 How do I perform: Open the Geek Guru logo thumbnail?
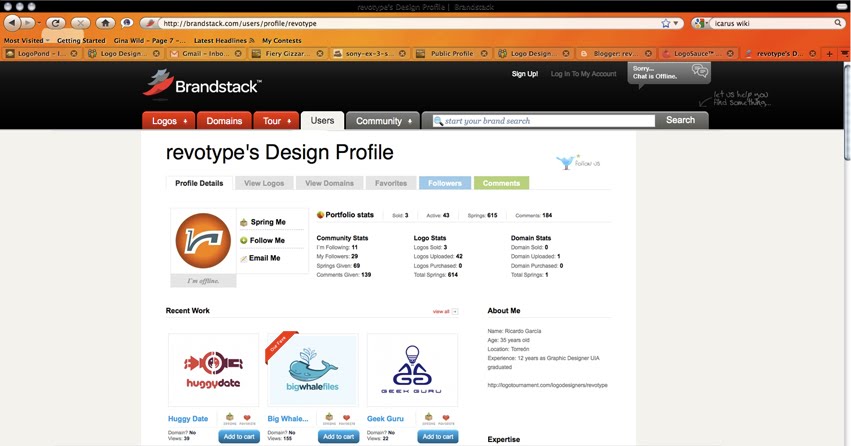(412, 370)
